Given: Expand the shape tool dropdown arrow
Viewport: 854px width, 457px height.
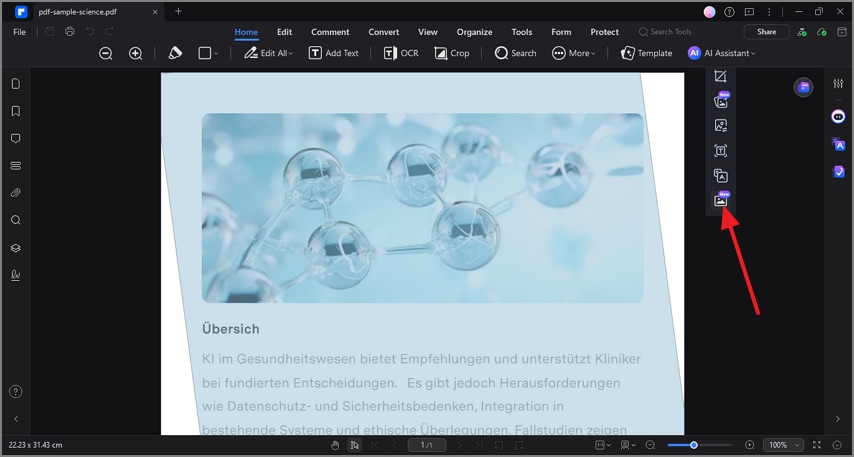Looking at the screenshot, I should tap(216, 53).
